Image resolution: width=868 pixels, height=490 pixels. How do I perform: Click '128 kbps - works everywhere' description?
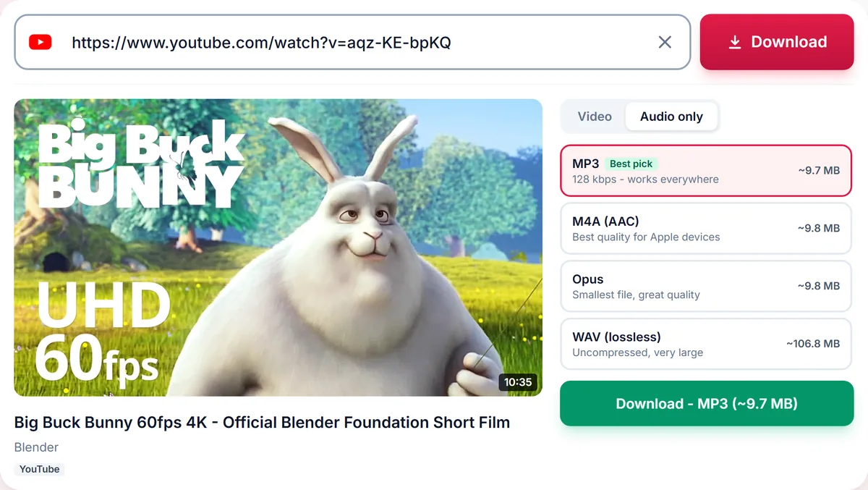click(645, 179)
